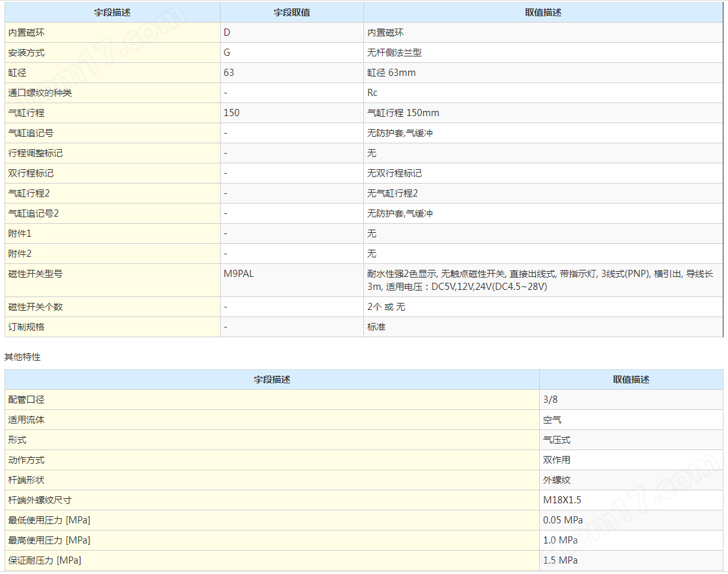Click the 缸径 row label
The width and height of the screenshot is (728, 574).
(x=17, y=73)
